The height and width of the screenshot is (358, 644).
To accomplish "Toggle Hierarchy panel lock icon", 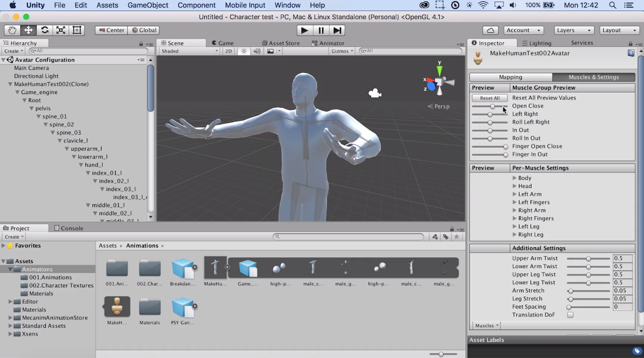I will (x=141, y=44).
